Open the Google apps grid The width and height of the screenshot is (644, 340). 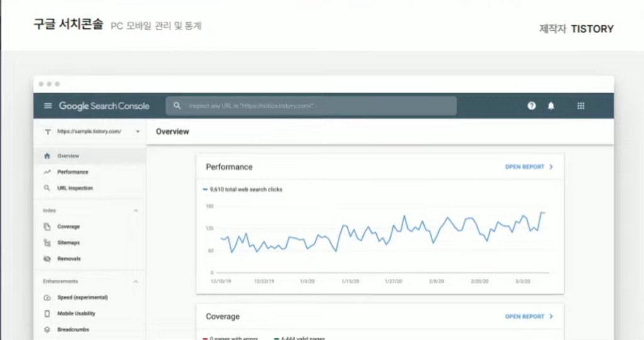click(x=580, y=106)
